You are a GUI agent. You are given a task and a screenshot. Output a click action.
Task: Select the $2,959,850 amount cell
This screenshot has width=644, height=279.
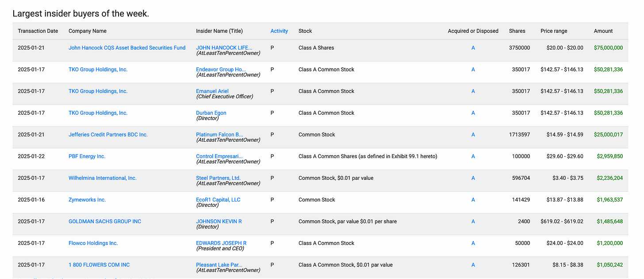tap(609, 156)
